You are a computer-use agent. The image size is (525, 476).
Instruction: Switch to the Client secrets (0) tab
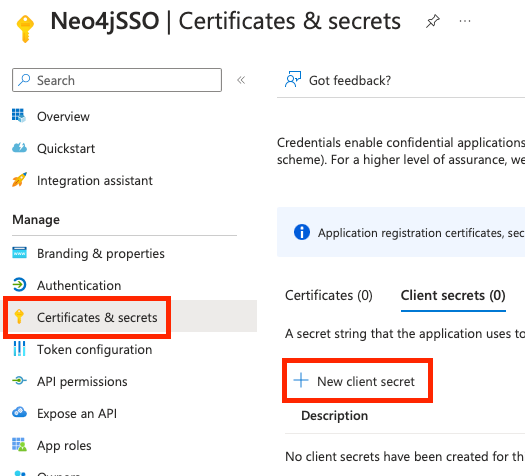[453, 296]
